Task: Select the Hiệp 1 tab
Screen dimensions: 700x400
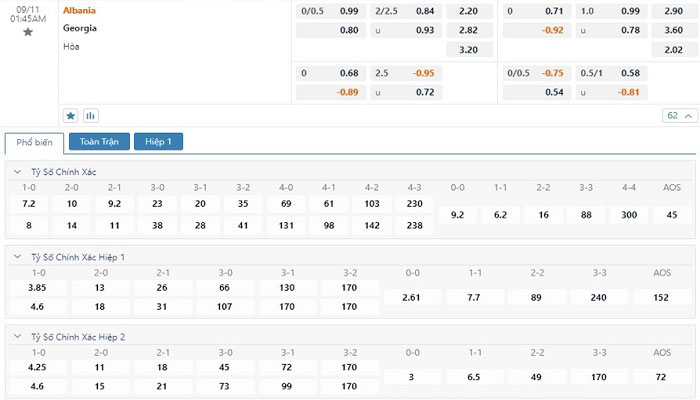Action: (158, 142)
